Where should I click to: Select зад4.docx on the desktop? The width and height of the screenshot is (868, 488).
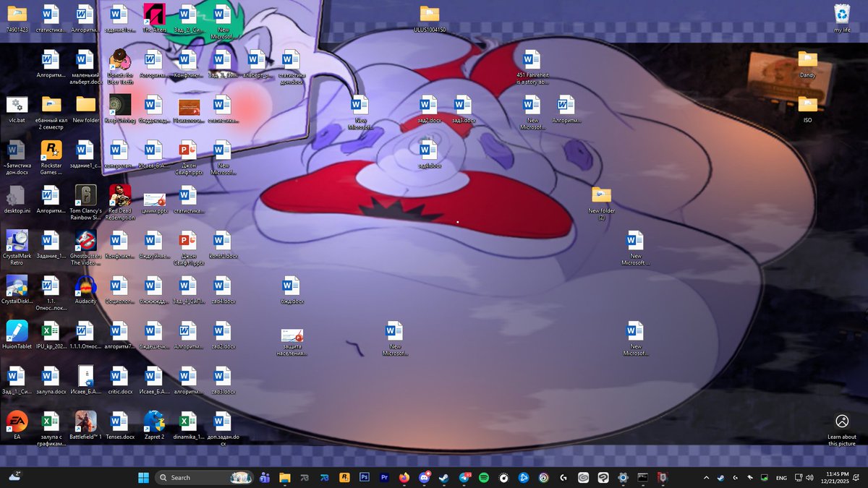tap(429, 155)
